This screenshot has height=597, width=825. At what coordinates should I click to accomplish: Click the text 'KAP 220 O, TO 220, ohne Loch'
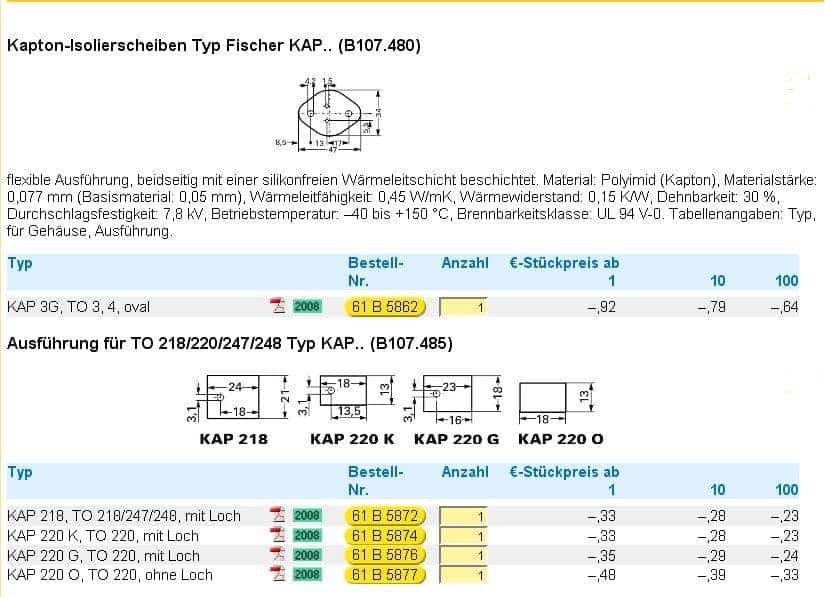click(110, 575)
